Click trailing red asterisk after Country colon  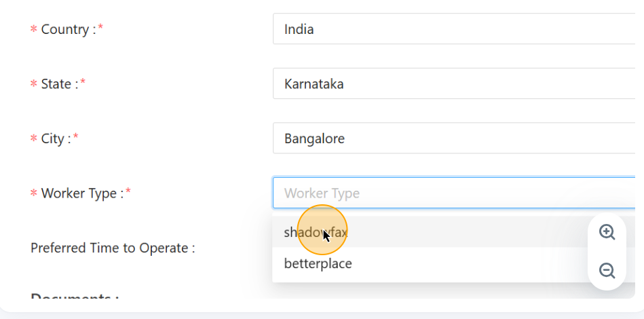click(x=100, y=29)
